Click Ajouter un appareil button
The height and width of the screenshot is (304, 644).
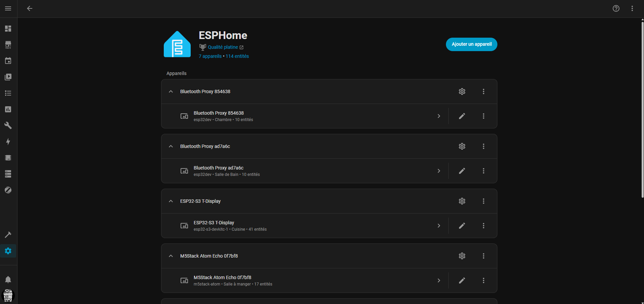coord(471,44)
